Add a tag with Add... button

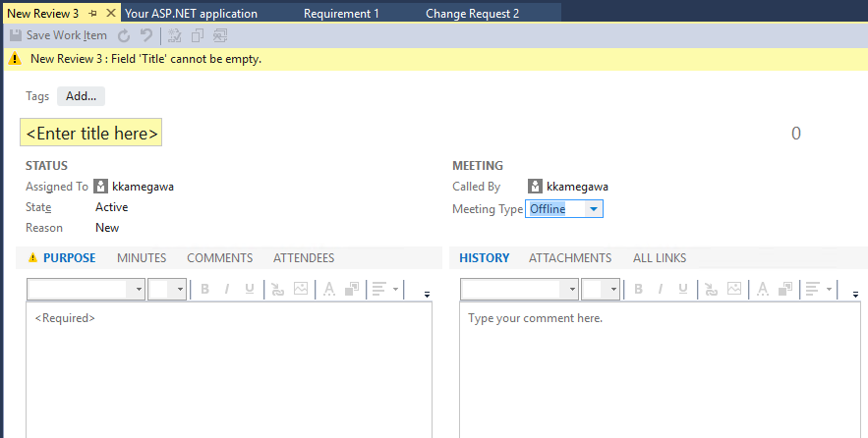(81, 96)
